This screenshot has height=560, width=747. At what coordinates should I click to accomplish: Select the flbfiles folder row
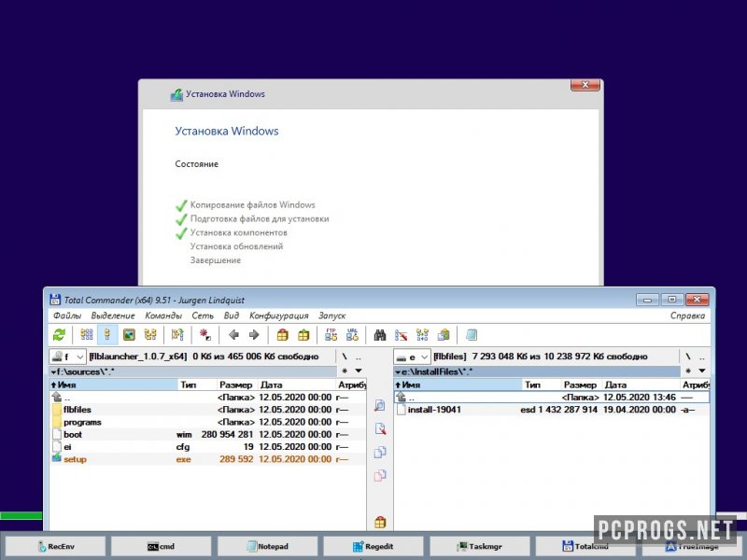207,410
